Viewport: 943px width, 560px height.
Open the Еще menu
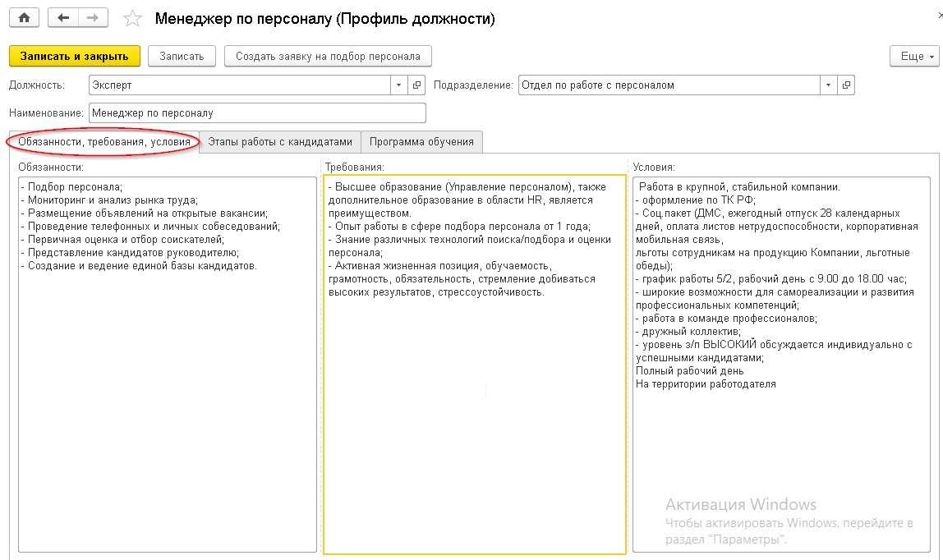[913, 56]
